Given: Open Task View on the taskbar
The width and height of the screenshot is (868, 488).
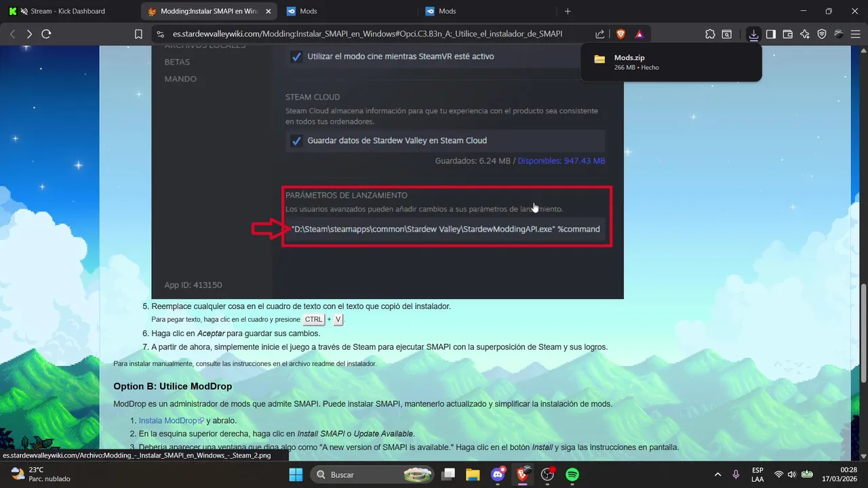Looking at the screenshot, I should pyautogui.click(x=448, y=474).
